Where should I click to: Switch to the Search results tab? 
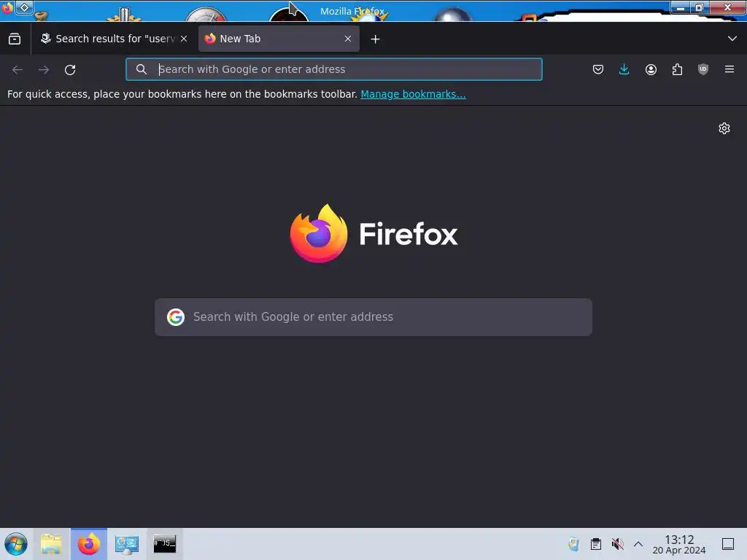point(113,39)
